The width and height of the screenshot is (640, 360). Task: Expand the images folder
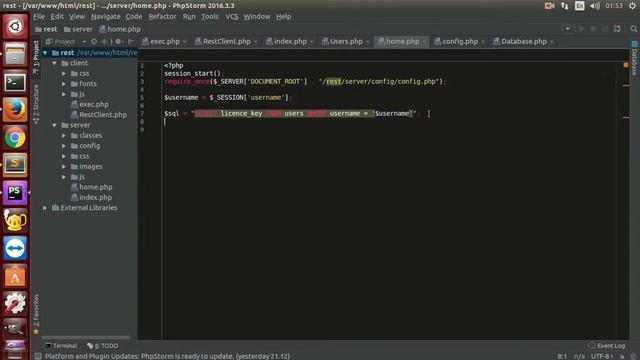click(64, 167)
